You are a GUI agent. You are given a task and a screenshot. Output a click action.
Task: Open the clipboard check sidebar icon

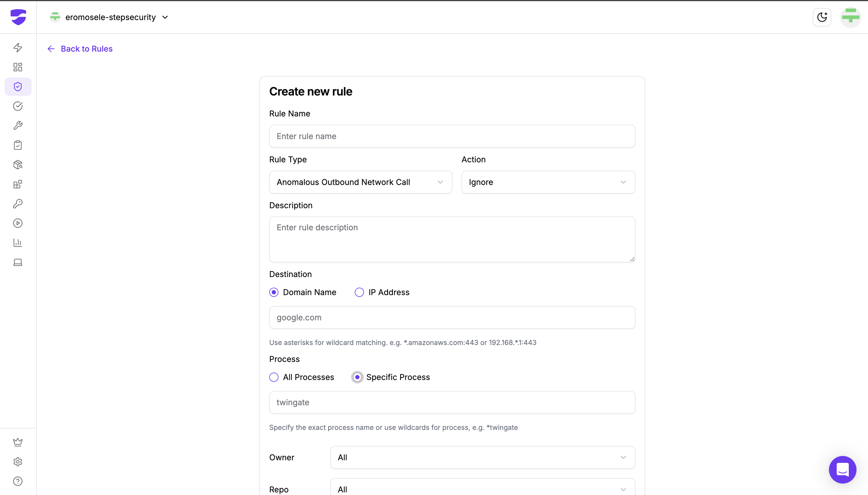pyautogui.click(x=18, y=145)
